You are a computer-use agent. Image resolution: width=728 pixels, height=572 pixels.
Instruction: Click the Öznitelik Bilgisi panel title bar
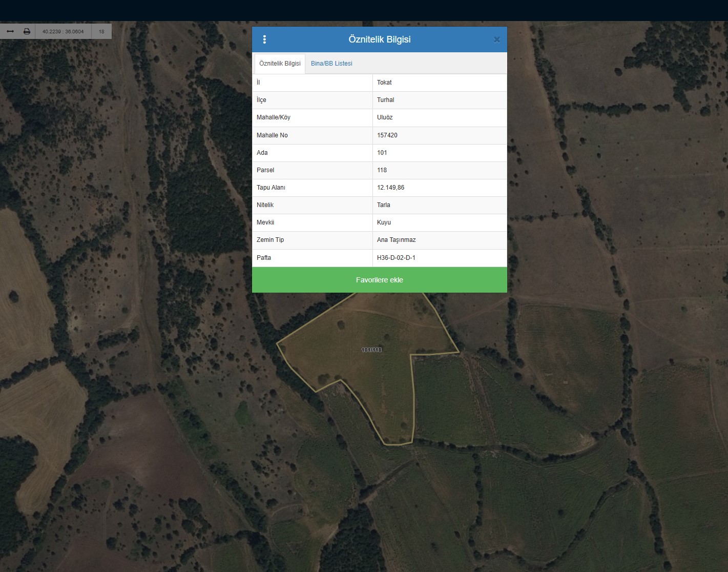(x=379, y=39)
